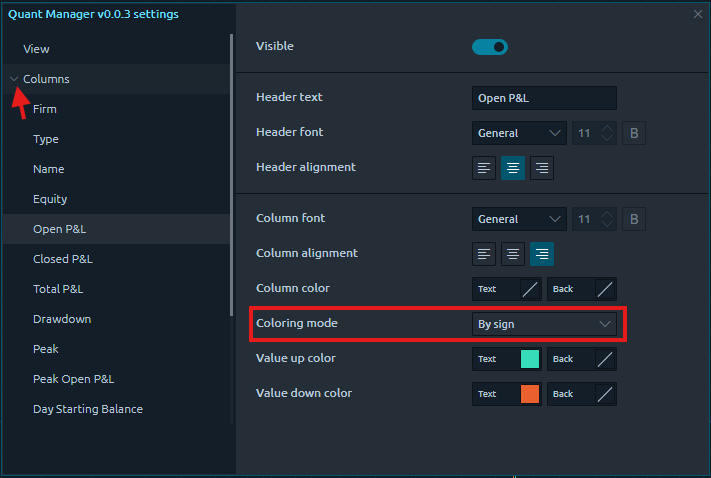This screenshot has height=478, width=711.
Task: Open the Header font dropdown
Action: (519, 133)
